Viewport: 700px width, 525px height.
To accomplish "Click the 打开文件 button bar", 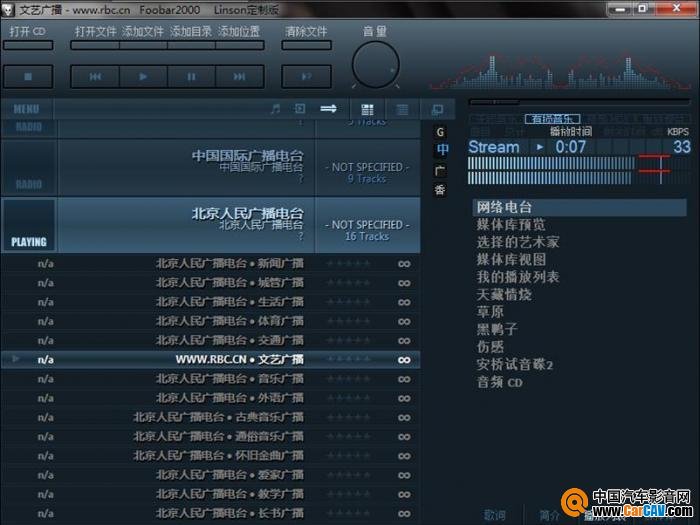I will (95, 45).
